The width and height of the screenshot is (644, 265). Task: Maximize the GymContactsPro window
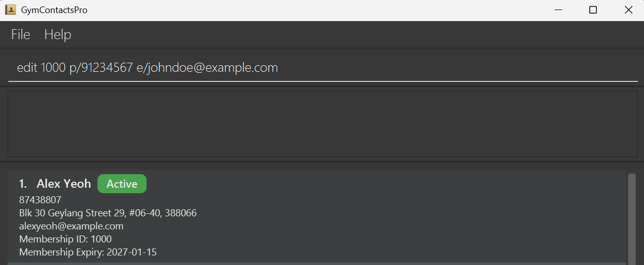pos(593,10)
